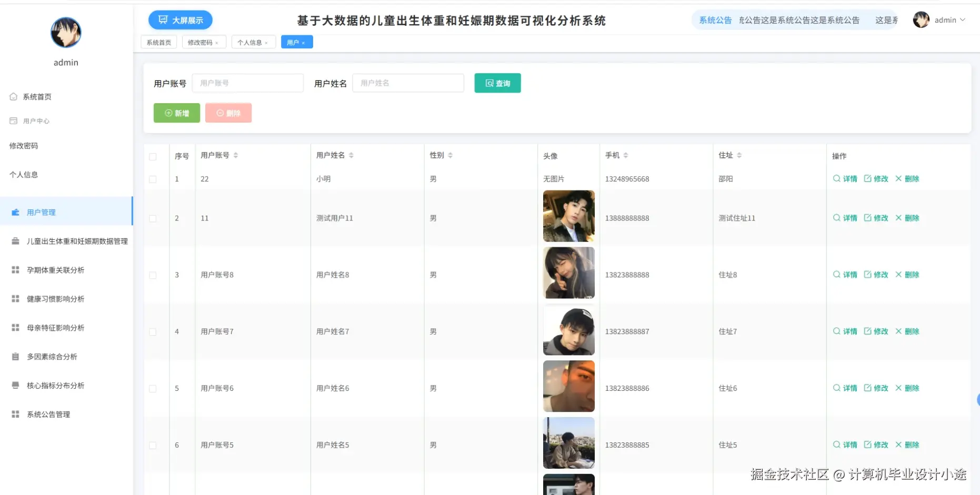
Task: Switch to the 修改密码 tab
Action: (x=200, y=42)
